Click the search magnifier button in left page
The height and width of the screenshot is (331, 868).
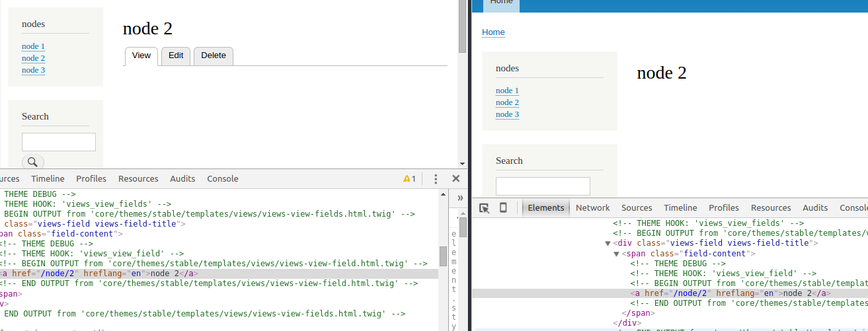tap(33, 162)
